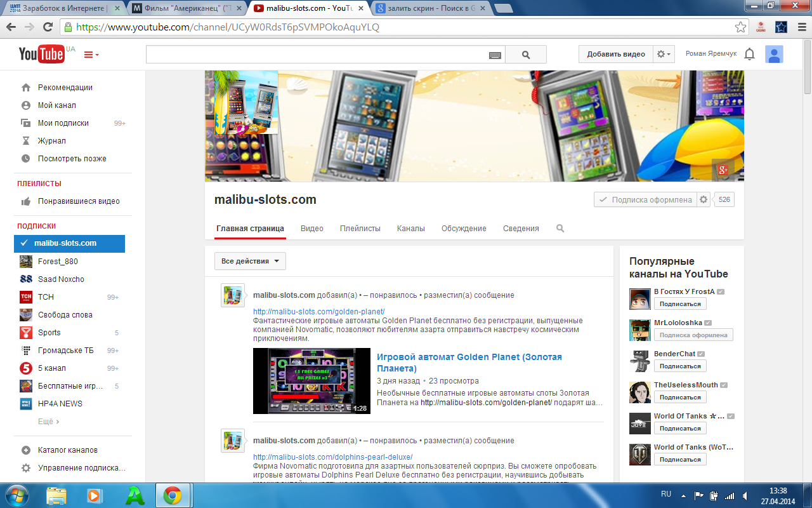Switch to the залить скрин browser tab

(431, 8)
